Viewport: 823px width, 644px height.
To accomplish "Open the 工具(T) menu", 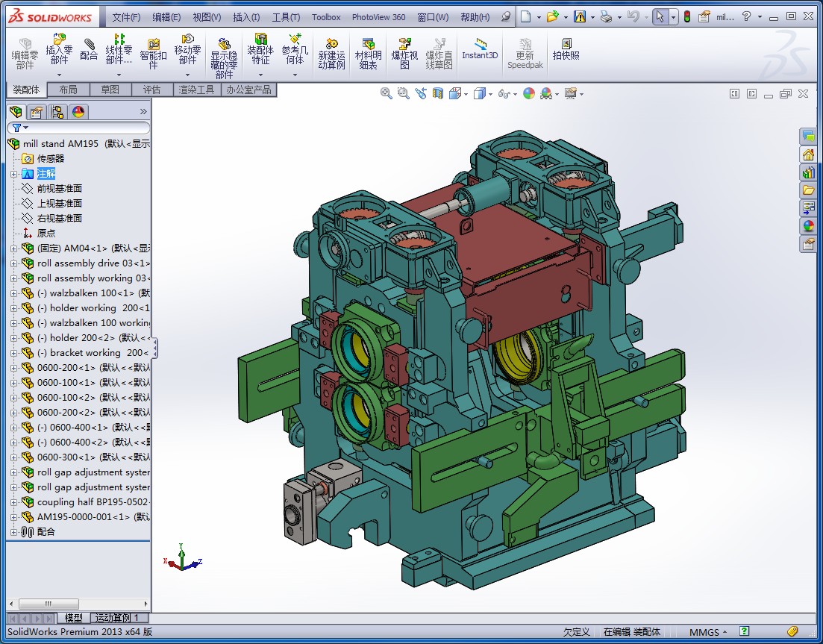I will 286,17.
